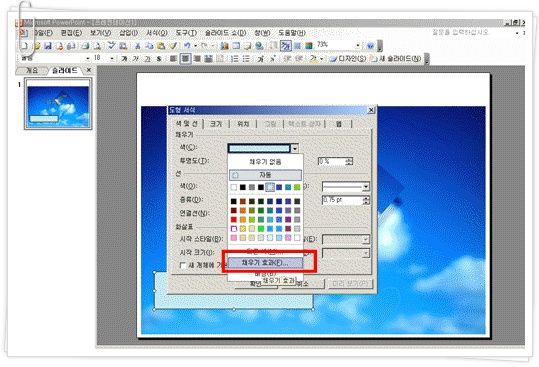Open the 도구(T) menu

pos(186,33)
